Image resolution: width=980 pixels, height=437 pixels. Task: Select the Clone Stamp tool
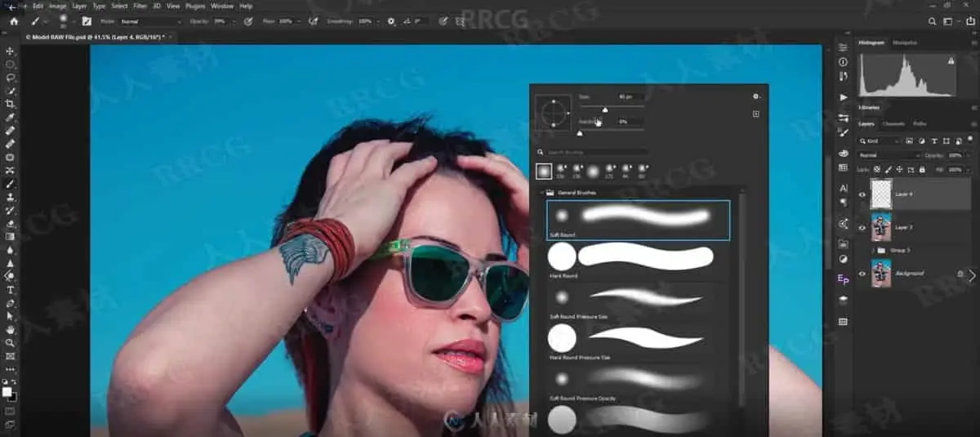[x=11, y=197]
